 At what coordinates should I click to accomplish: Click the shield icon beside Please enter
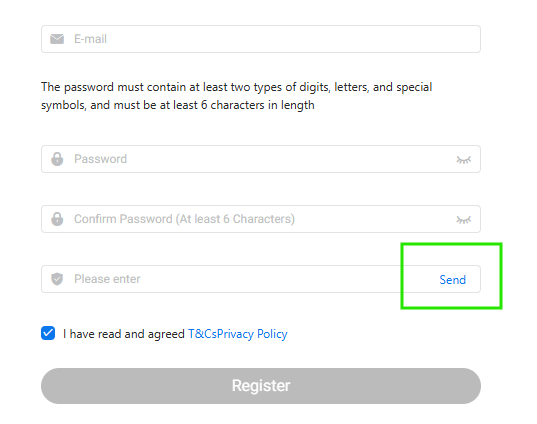pyautogui.click(x=57, y=279)
